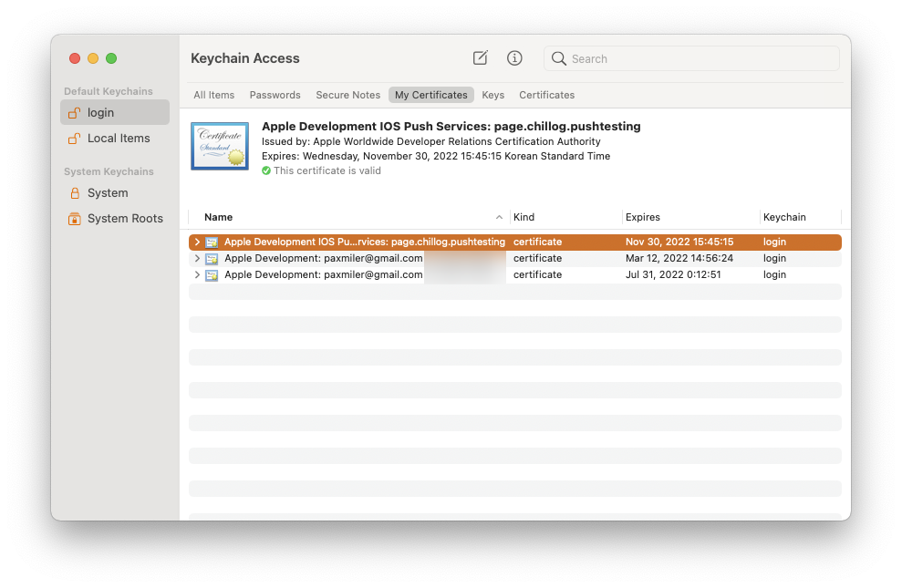Image resolution: width=902 pixels, height=588 pixels.
Task: Click certificate icon of Mar 12, 2022 row
Action: 212,259
